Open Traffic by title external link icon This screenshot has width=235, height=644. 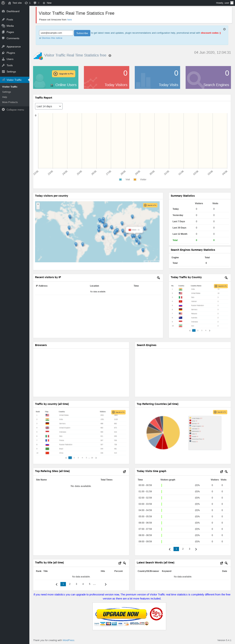click(x=120, y=563)
